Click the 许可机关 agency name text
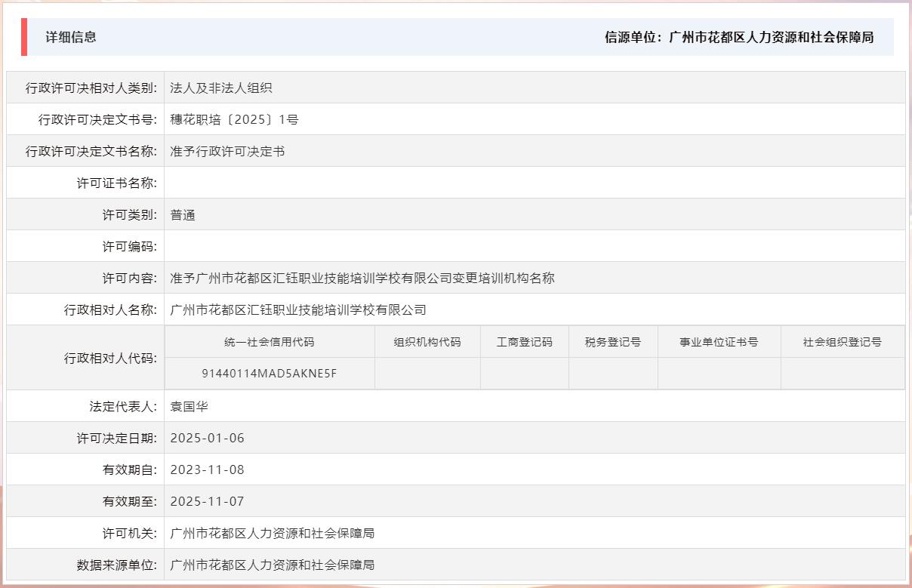Image resolution: width=912 pixels, height=588 pixels. 274,533
